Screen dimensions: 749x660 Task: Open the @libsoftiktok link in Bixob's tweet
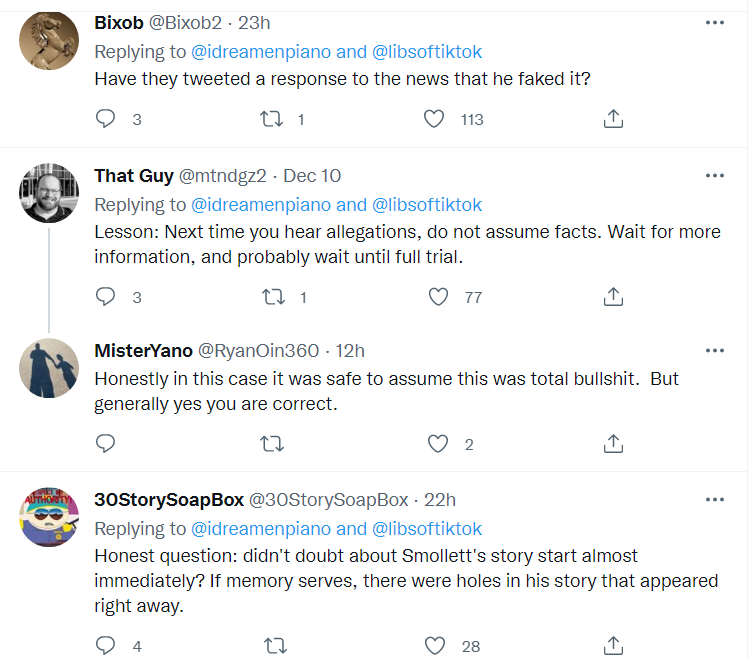427,50
